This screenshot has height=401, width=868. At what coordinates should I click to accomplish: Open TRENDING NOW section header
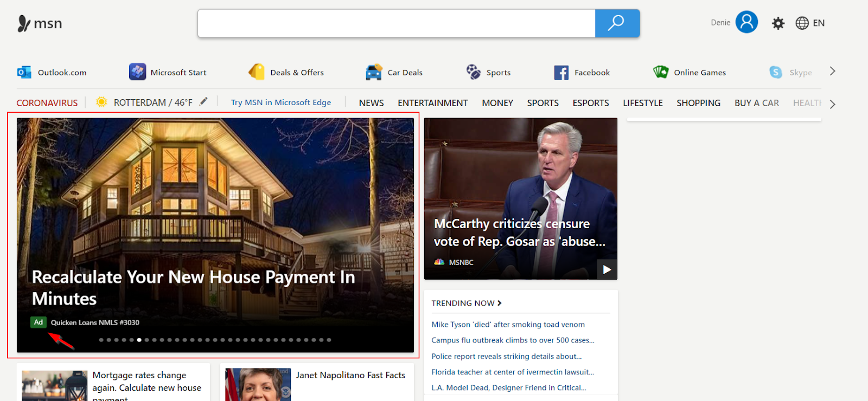[466, 303]
